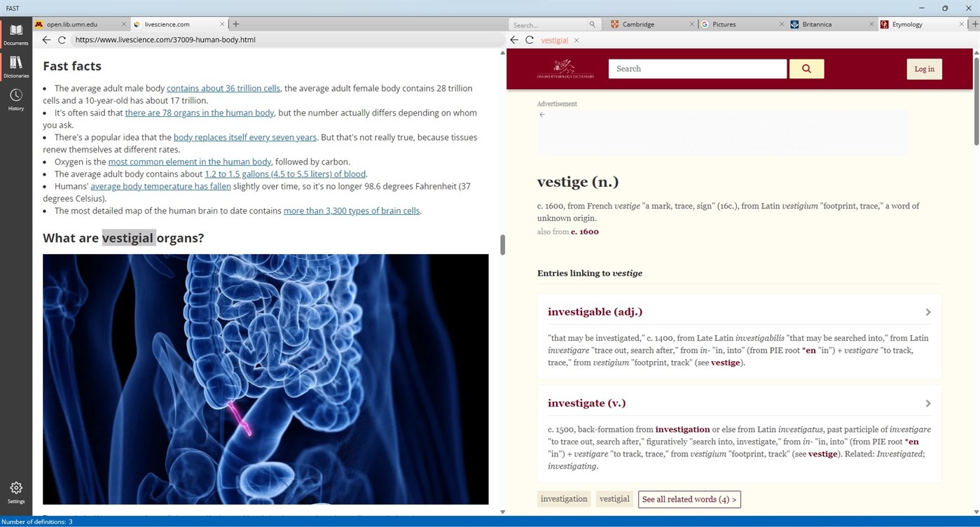Click the magnifier in the tab-bar search box
Screen dimensions: 980x527
point(592,24)
